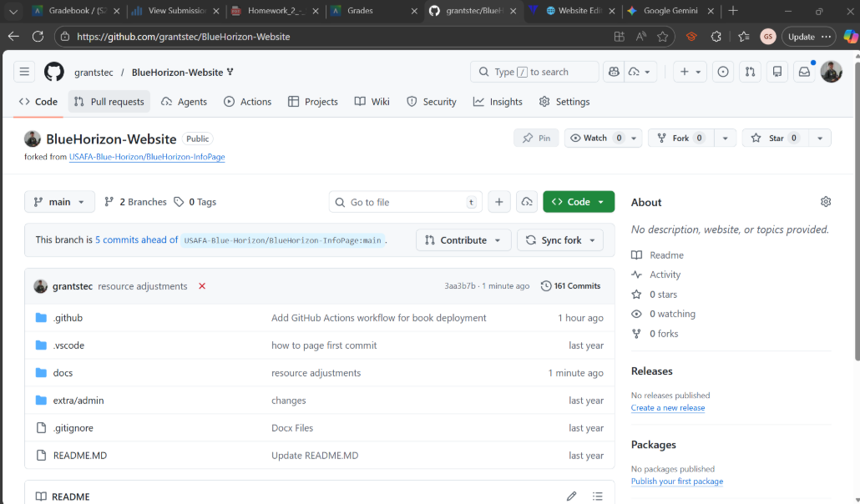Image resolution: width=860 pixels, height=504 pixels.
Task: Open the Actions tab
Action: (247, 102)
